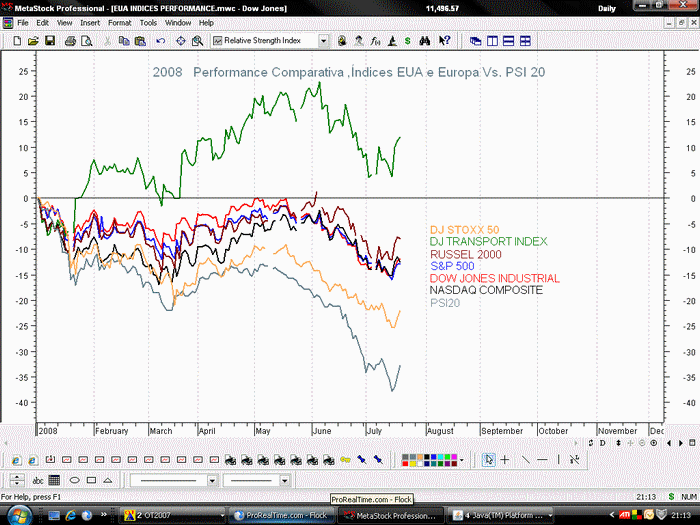Open the Edit menu
The width and height of the screenshot is (700, 525).
tap(42, 23)
